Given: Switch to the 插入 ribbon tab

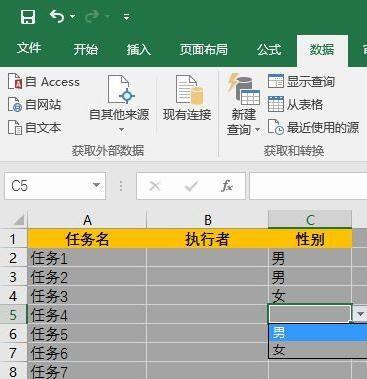Looking at the screenshot, I should point(139,50).
